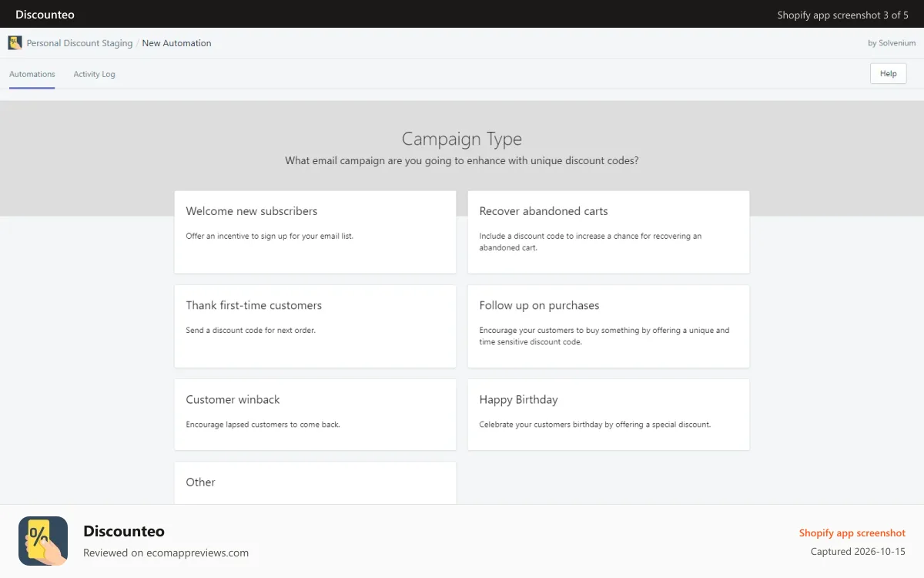Choose the Other campaign type card
The height and width of the screenshot is (578, 924).
315,483
